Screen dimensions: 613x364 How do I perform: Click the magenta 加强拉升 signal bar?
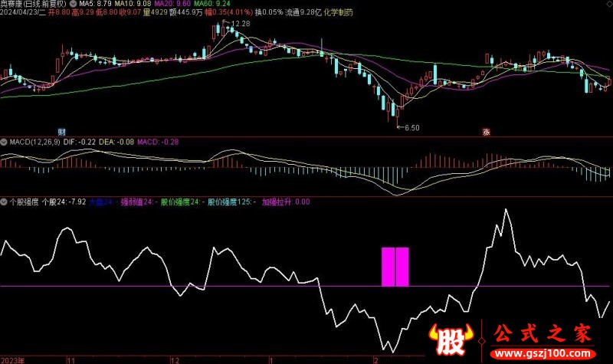click(395, 267)
